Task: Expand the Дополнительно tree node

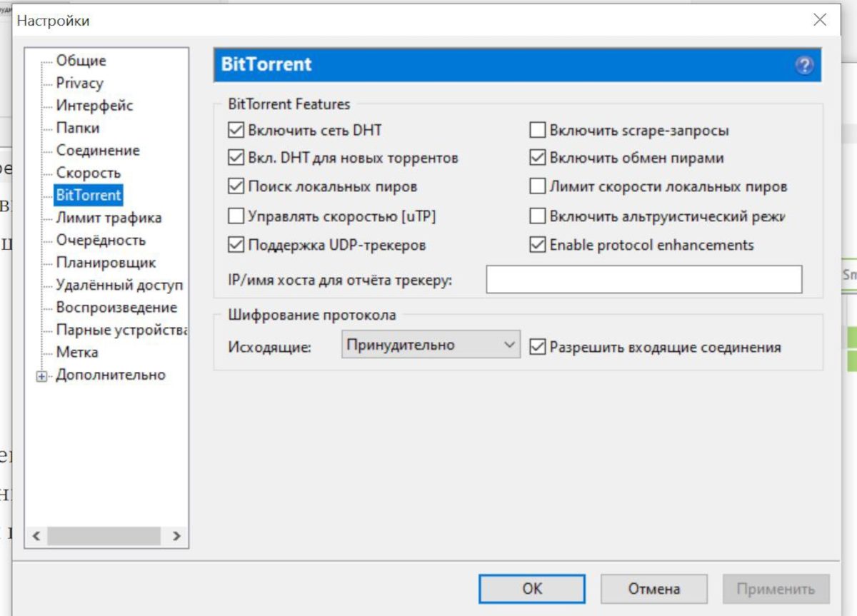Action: (41, 376)
